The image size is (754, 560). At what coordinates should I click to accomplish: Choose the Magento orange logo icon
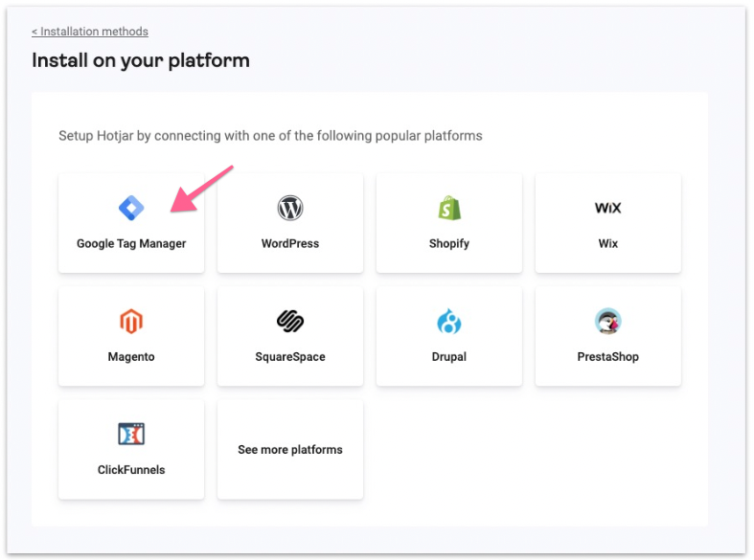(131, 322)
